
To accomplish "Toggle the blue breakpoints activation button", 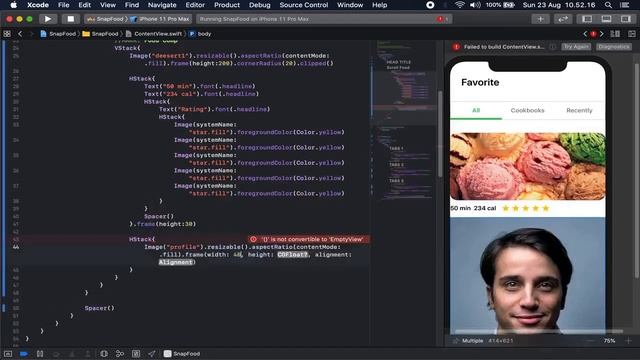I will (x=24, y=354).
